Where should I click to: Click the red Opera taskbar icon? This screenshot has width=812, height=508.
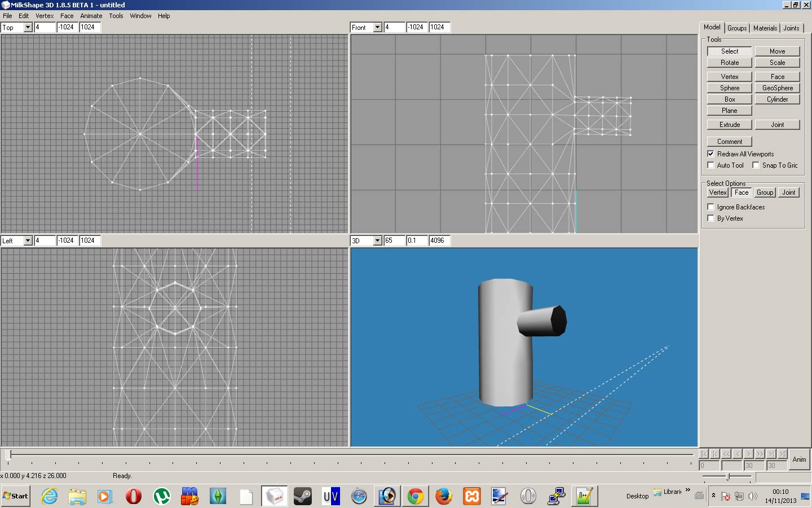point(134,496)
